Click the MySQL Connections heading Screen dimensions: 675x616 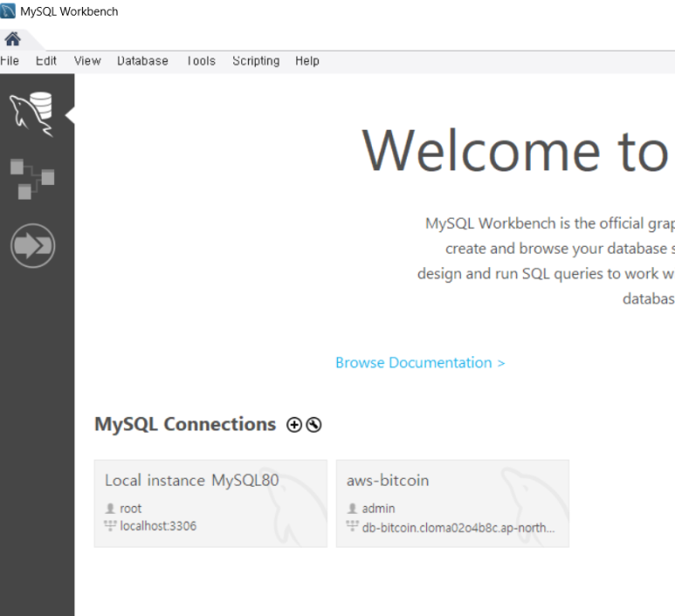click(185, 424)
